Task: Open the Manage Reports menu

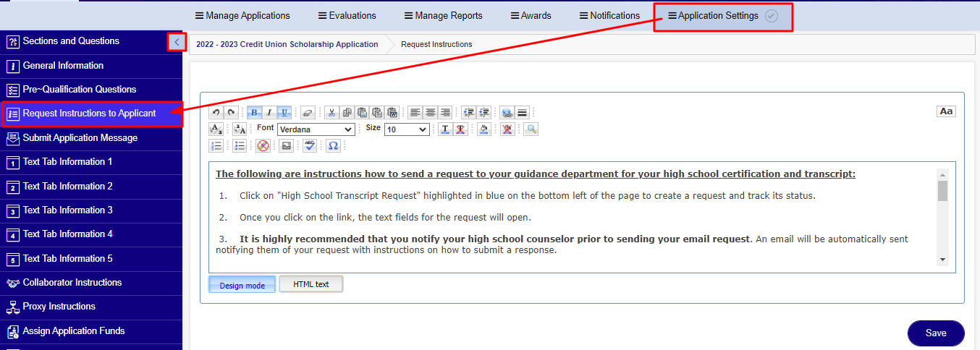Action: coord(443,15)
